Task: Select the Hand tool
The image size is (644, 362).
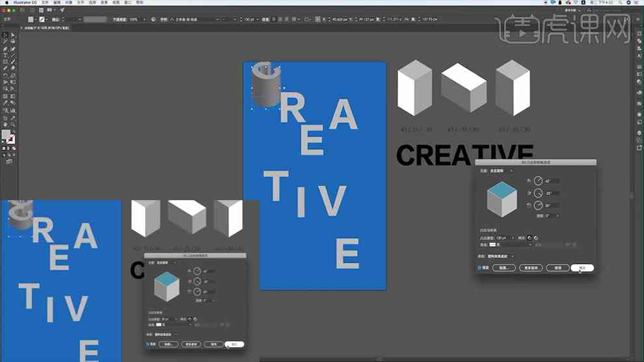Action: point(5,124)
